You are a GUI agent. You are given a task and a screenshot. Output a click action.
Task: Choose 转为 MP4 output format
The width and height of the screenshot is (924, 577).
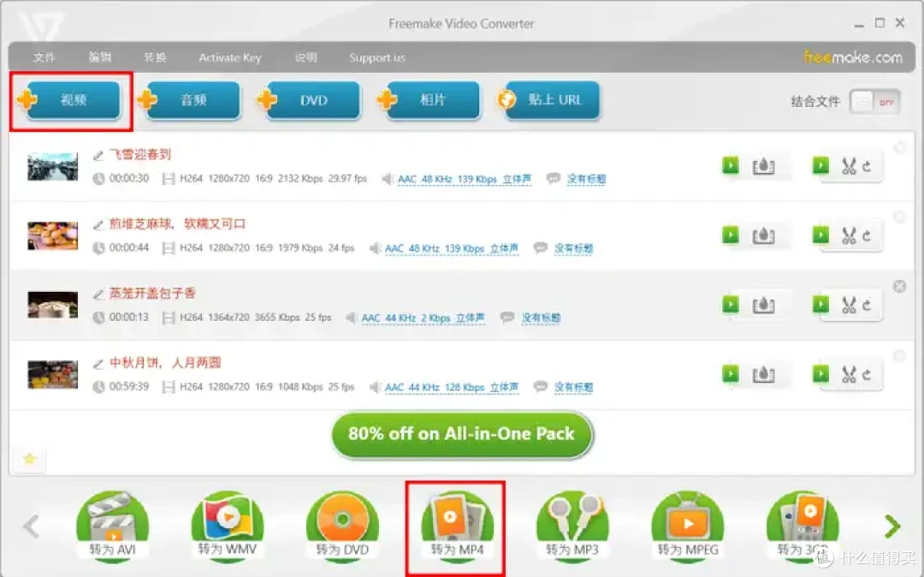coord(457,526)
